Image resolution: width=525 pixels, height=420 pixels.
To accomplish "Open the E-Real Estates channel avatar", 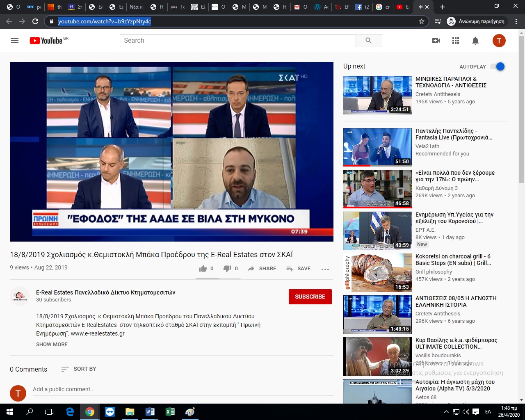I will point(19,296).
